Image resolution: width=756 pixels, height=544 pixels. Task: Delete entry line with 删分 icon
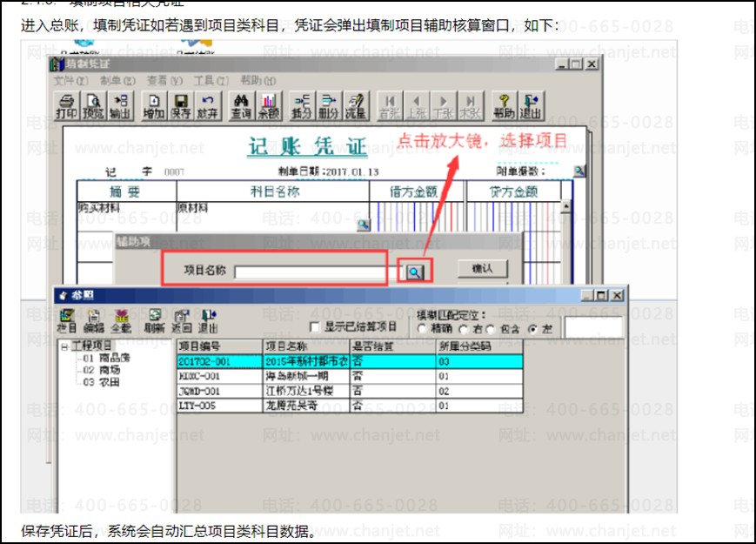click(x=329, y=105)
